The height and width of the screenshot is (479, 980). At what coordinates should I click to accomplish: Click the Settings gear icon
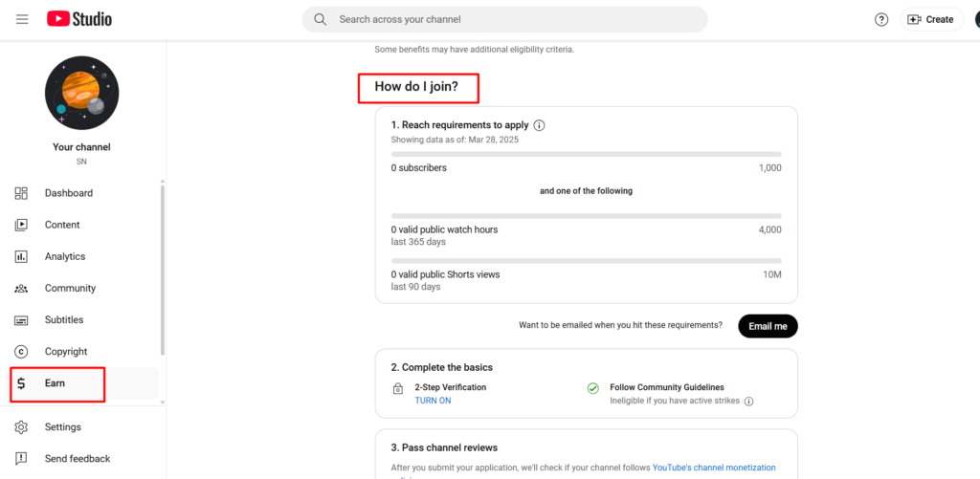click(x=21, y=427)
